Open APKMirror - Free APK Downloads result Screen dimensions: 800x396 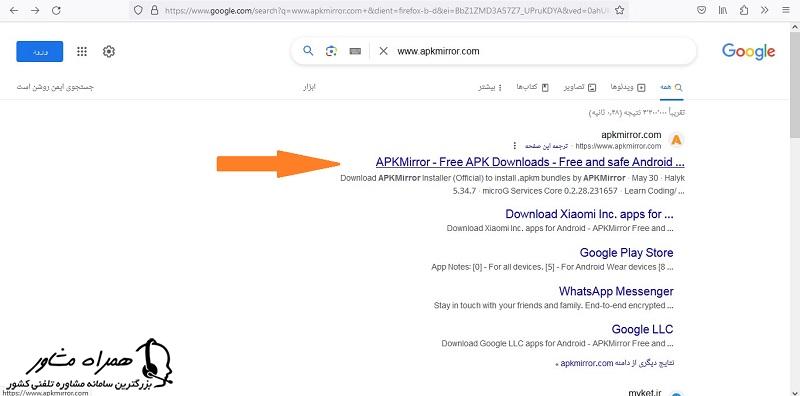530,162
